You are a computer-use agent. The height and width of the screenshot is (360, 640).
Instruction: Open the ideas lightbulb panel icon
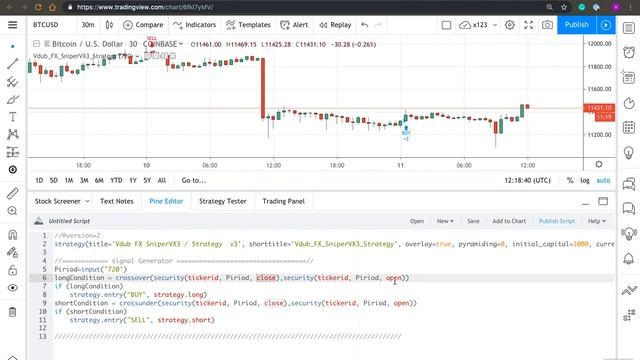tap(629, 153)
